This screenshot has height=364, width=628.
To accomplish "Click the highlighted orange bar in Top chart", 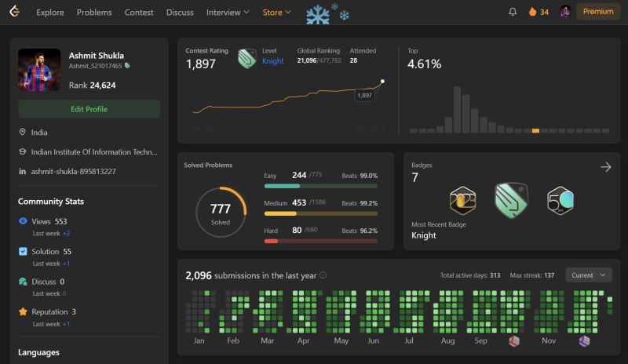I will [535, 130].
